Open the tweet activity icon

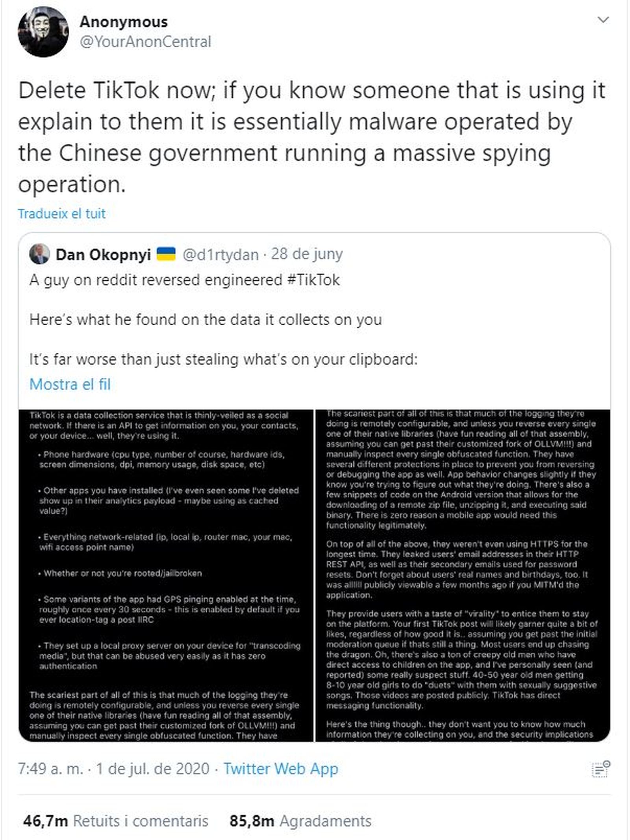pyautogui.click(x=601, y=769)
